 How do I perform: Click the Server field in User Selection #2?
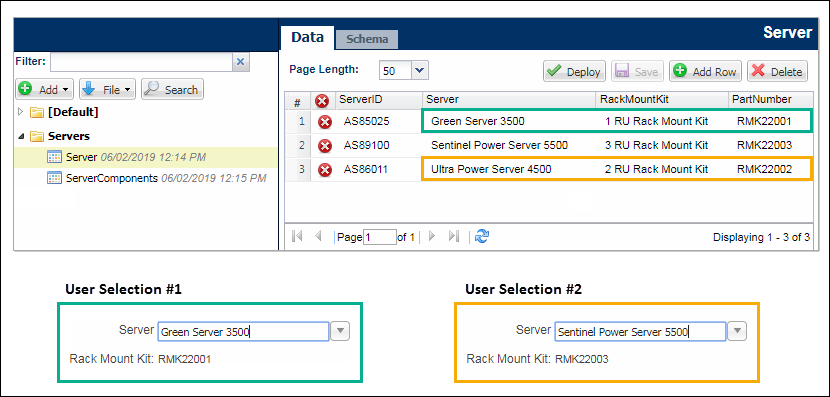[640, 332]
